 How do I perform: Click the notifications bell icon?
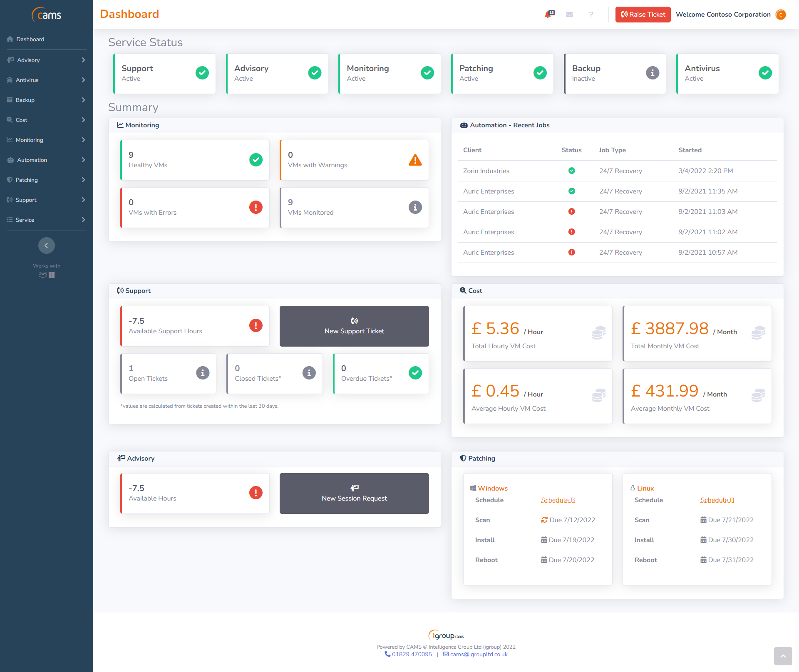548,15
